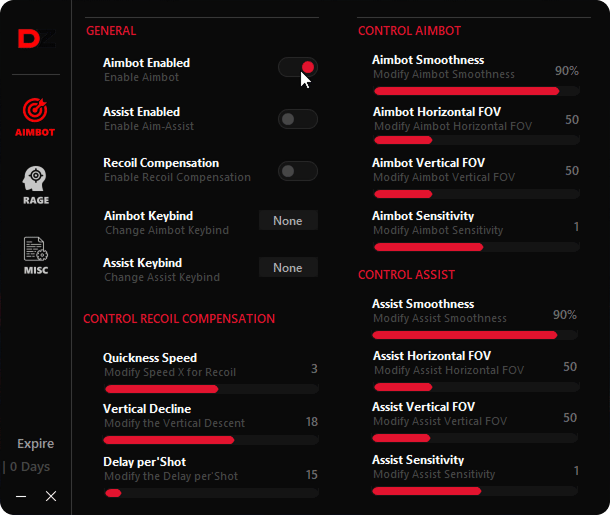
Task: Click the DZ logo in the sidebar
Action: tap(36, 39)
